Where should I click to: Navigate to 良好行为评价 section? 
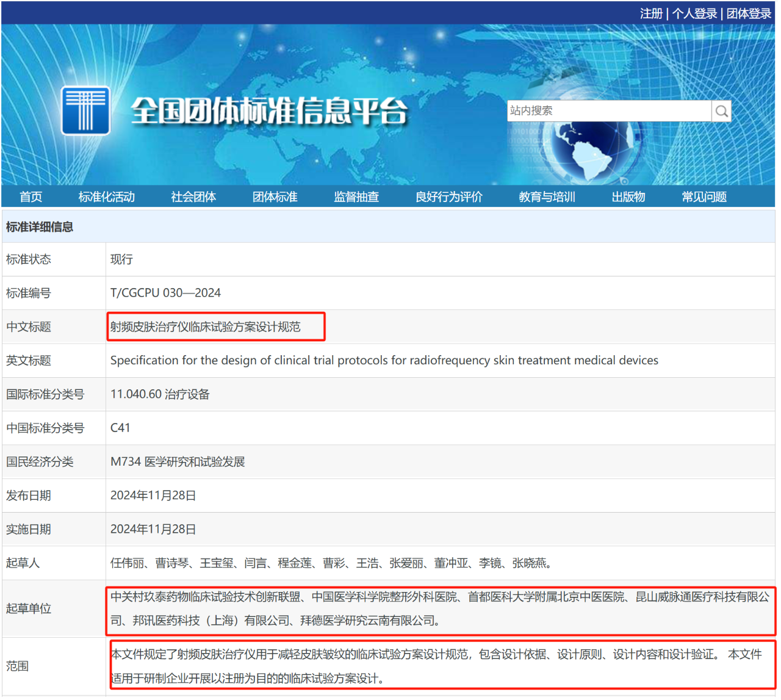[x=448, y=197]
